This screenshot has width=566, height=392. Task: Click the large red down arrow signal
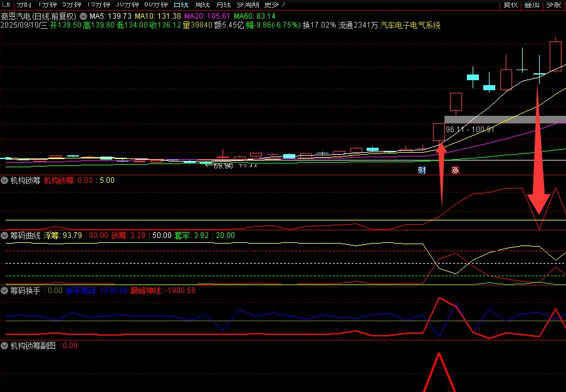point(538,188)
